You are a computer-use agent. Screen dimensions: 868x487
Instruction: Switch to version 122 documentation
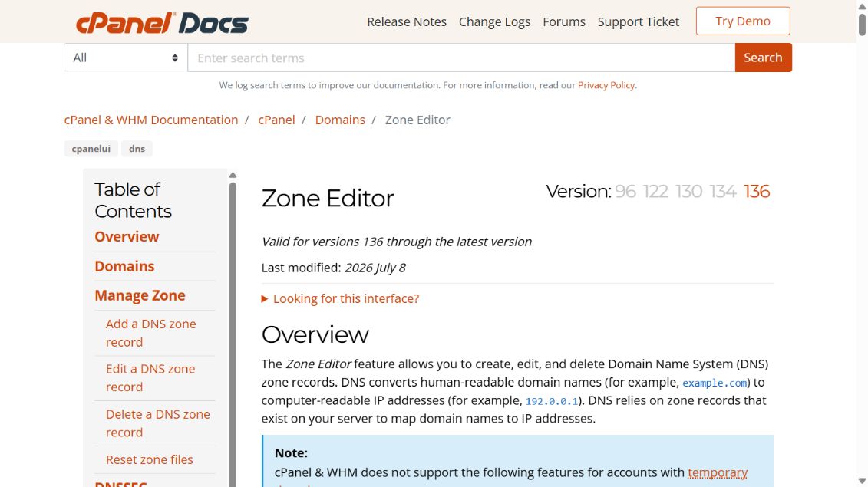tap(655, 192)
